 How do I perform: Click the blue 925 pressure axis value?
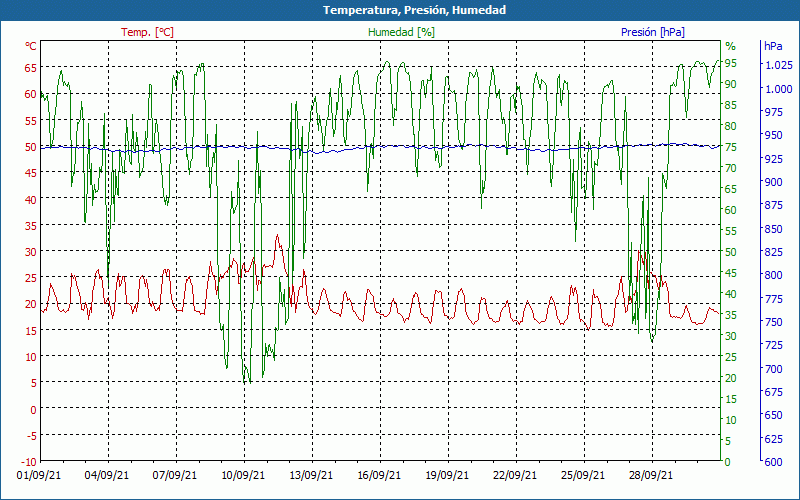(773, 159)
